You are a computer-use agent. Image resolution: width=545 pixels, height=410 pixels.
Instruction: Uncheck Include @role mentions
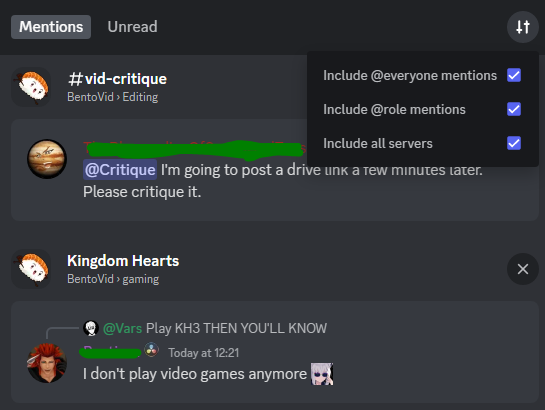point(514,109)
